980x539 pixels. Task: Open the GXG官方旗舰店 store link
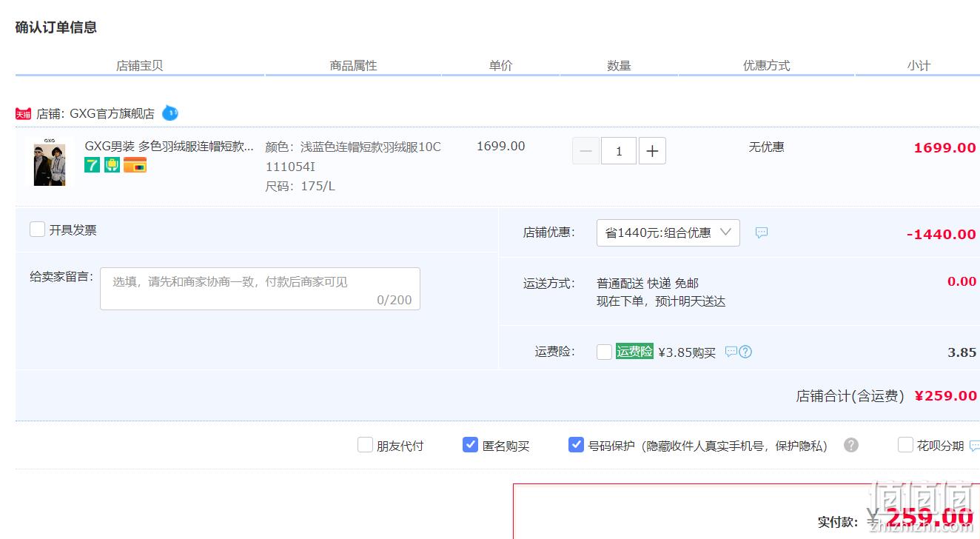pos(112,114)
